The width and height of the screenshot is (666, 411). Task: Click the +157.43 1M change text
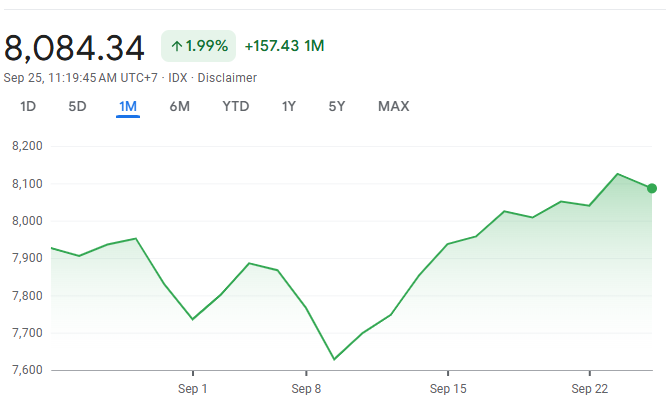point(284,46)
